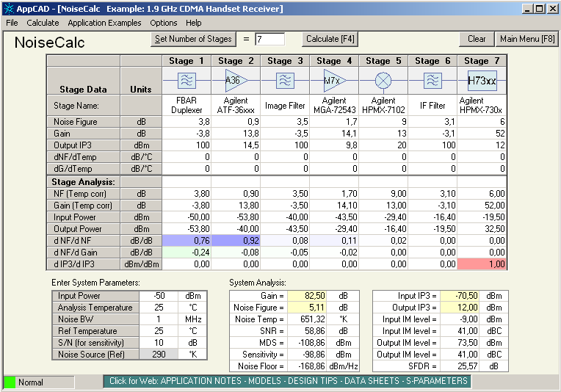This screenshot has width=561, height=392.
Task: Click the Stage 7 column header
Action: click(x=482, y=61)
